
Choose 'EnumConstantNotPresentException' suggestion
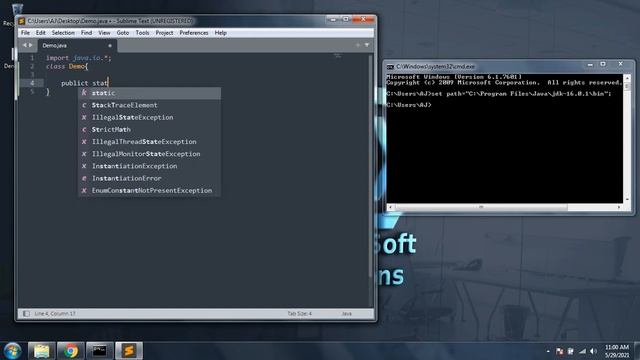tap(149, 191)
